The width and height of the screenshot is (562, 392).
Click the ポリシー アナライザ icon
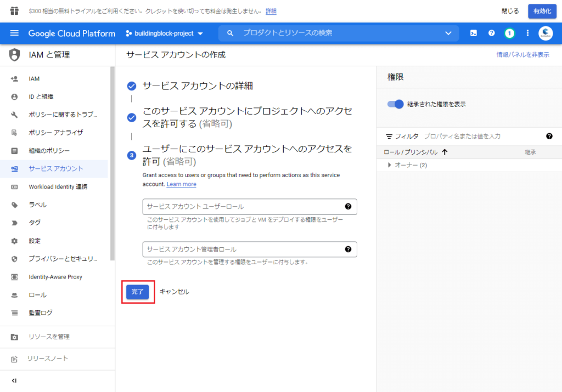(14, 133)
